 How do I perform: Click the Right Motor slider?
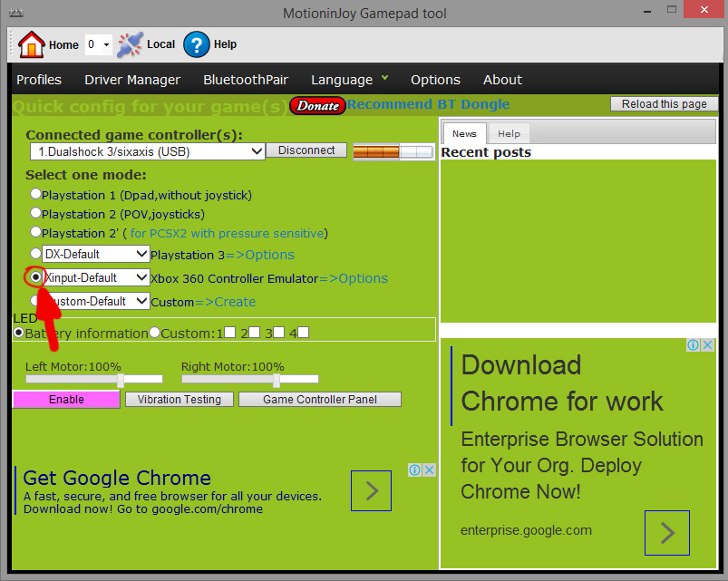250,380
